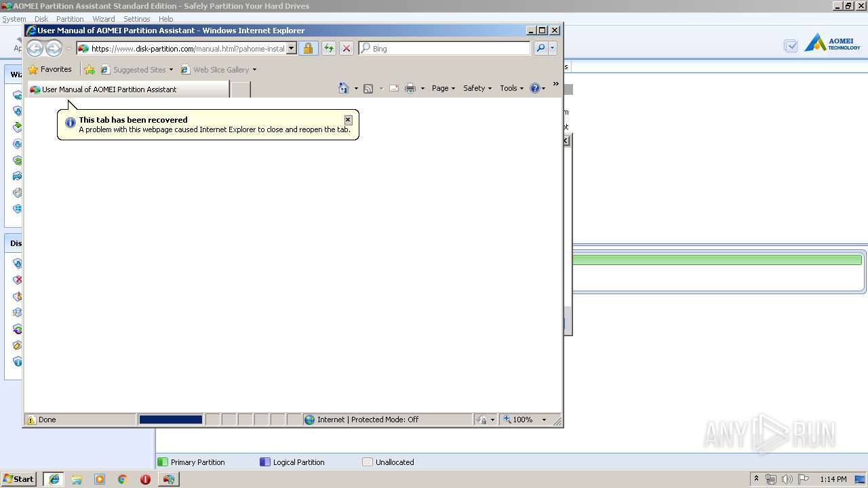Open the recent pages dropdown beside Forward
Viewport: 868px width, 488px height.
(x=68, y=49)
